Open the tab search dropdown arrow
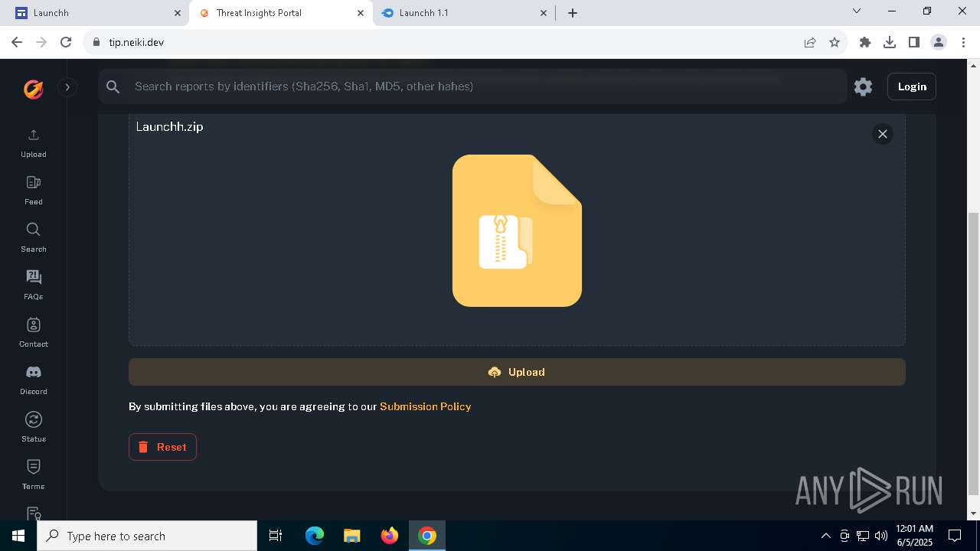980x551 pixels. coord(857,11)
